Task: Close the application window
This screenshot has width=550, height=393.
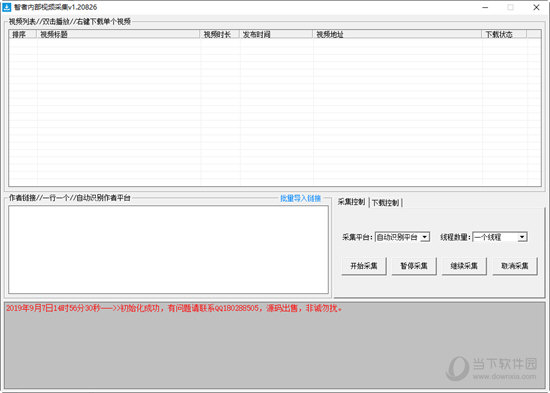Action: point(536,7)
